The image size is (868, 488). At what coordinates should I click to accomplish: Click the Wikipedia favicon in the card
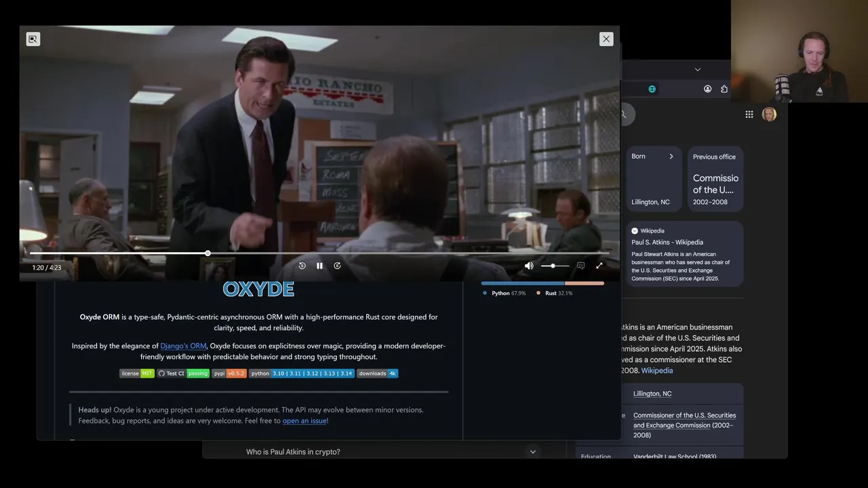[635, 230]
